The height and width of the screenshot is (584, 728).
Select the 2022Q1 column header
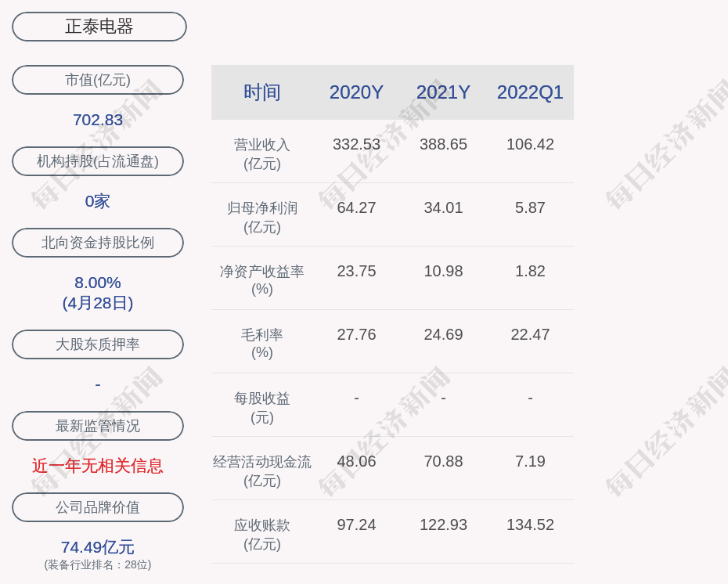tap(530, 92)
